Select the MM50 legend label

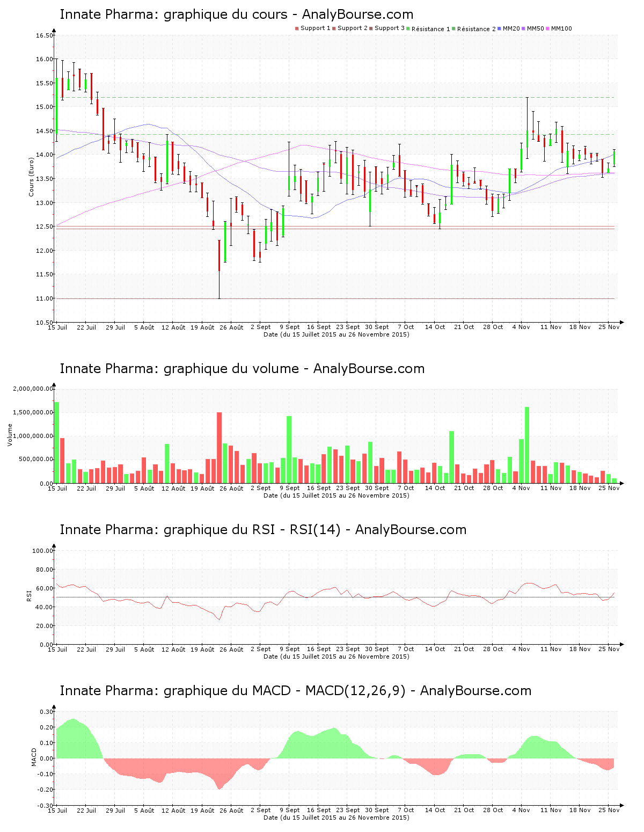(536, 28)
